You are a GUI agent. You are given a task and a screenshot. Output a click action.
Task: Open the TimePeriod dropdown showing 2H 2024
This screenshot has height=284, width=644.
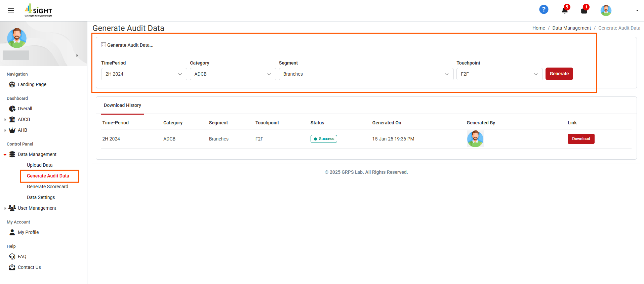(x=144, y=74)
